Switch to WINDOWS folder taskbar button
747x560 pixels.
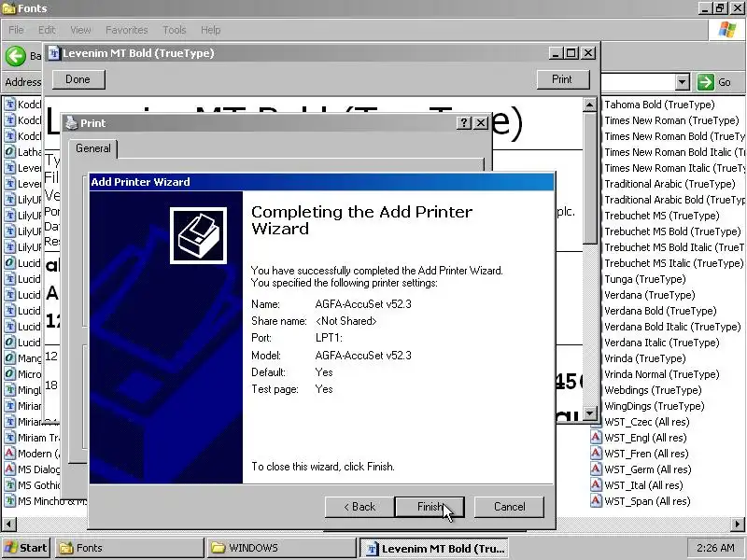pos(281,548)
